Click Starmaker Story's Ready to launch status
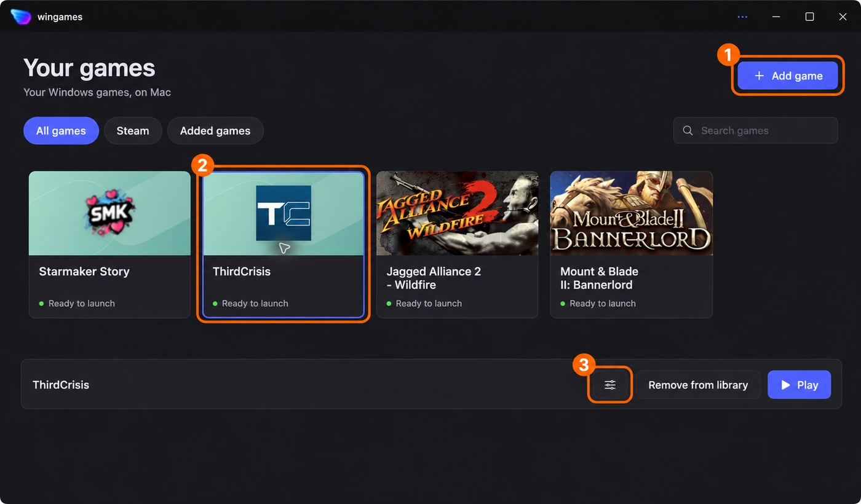The height and width of the screenshot is (504, 861). click(x=77, y=303)
